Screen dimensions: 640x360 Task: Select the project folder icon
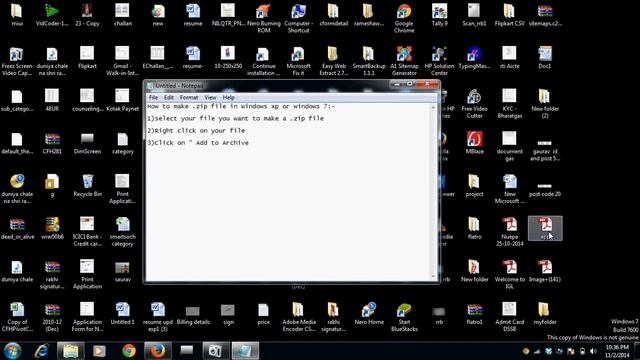(474, 185)
